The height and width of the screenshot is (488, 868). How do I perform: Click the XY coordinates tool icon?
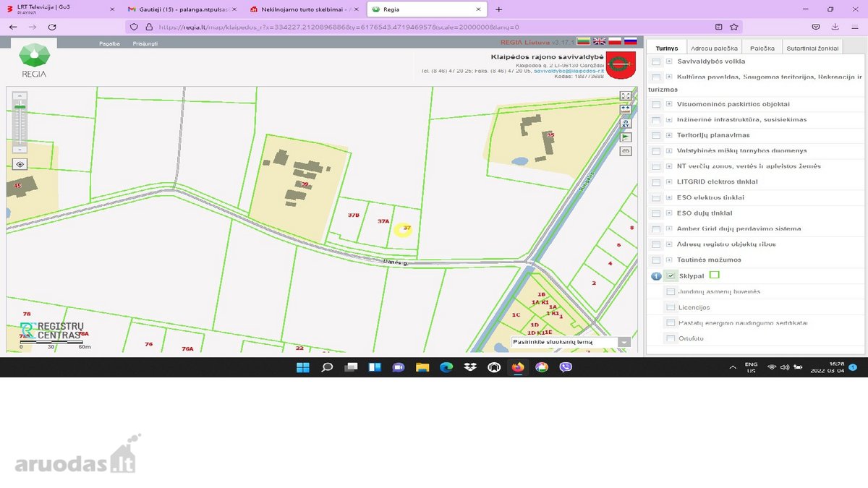pos(626,124)
